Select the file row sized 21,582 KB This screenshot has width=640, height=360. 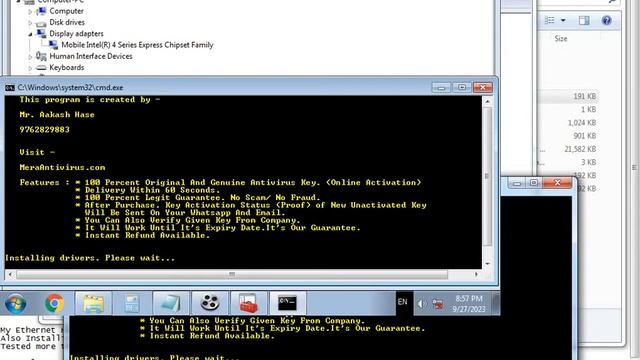pos(568,149)
